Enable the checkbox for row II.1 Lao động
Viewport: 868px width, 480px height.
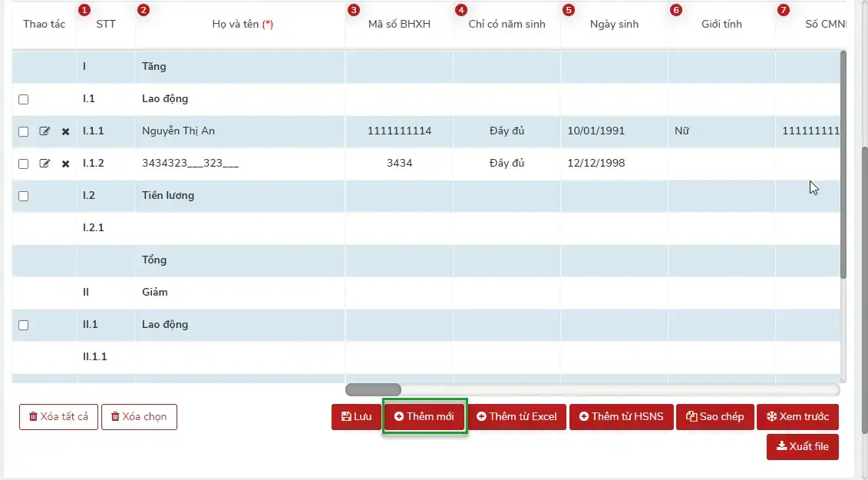(x=23, y=325)
